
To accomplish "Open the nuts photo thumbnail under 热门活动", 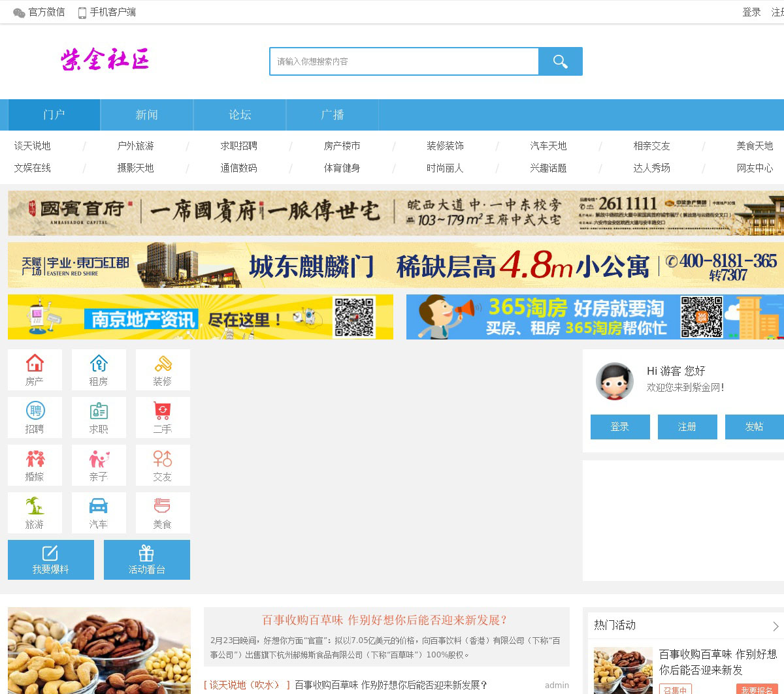I will click(623, 670).
